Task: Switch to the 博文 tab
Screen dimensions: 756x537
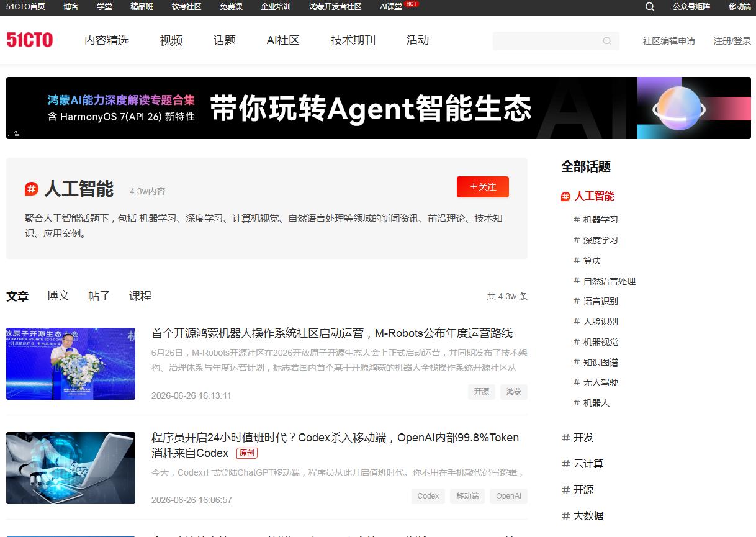Action: (x=58, y=296)
